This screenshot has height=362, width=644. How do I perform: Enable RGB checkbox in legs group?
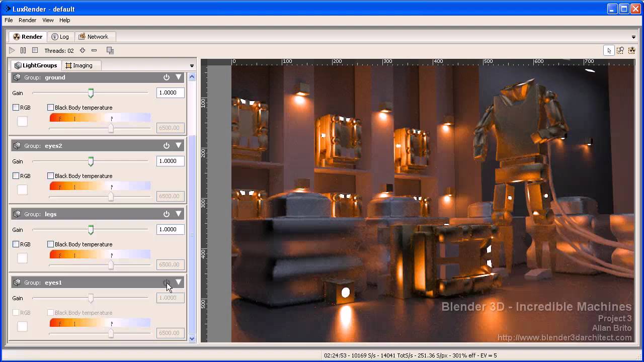[16, 244]
